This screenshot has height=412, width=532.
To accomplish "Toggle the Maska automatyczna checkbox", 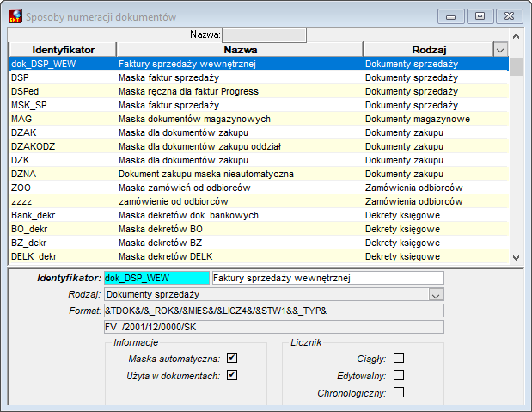I will (232, 358).
